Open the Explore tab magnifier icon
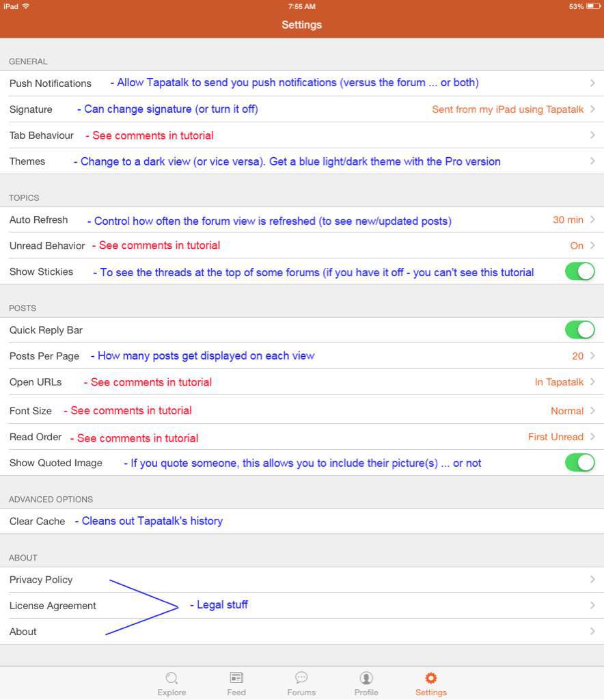Image resolution: width=604 pixels, height=700 pixels. point(171,678)
